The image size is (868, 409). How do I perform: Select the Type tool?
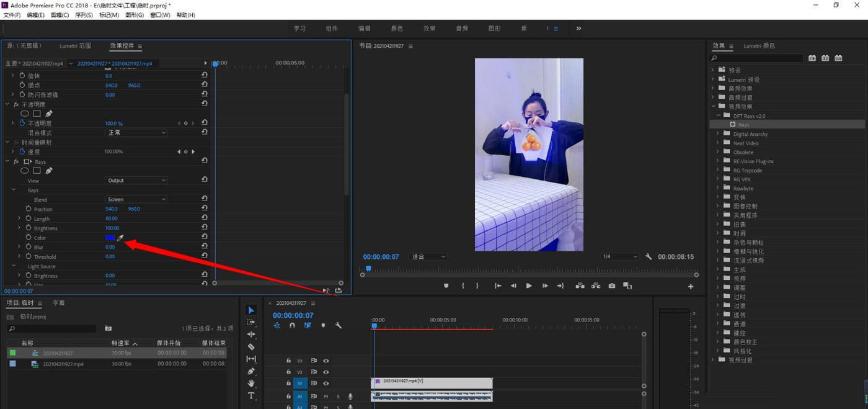click(x=251, y=395)
